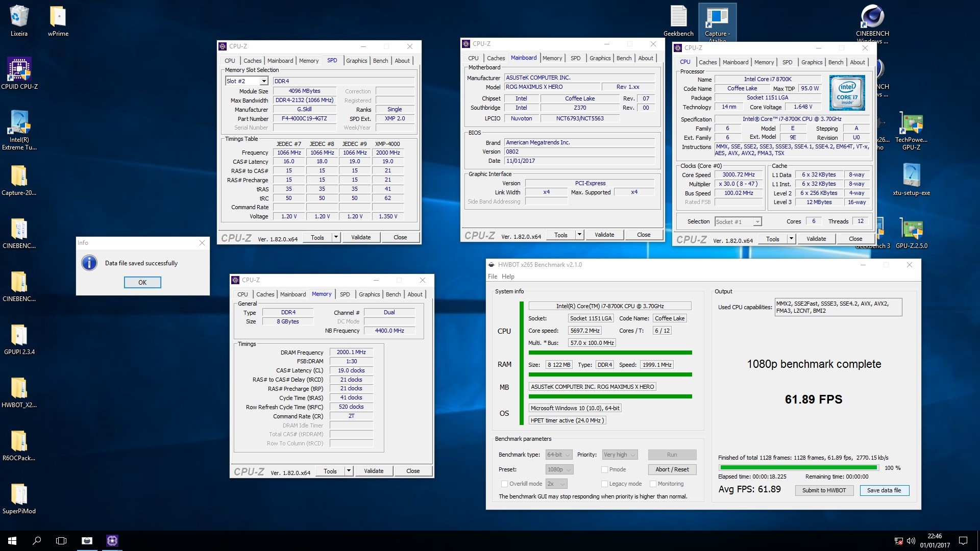Viewport: 980px width, 551px height.
Task: Open the Geekbench desktop file
Action: (678, 20)
